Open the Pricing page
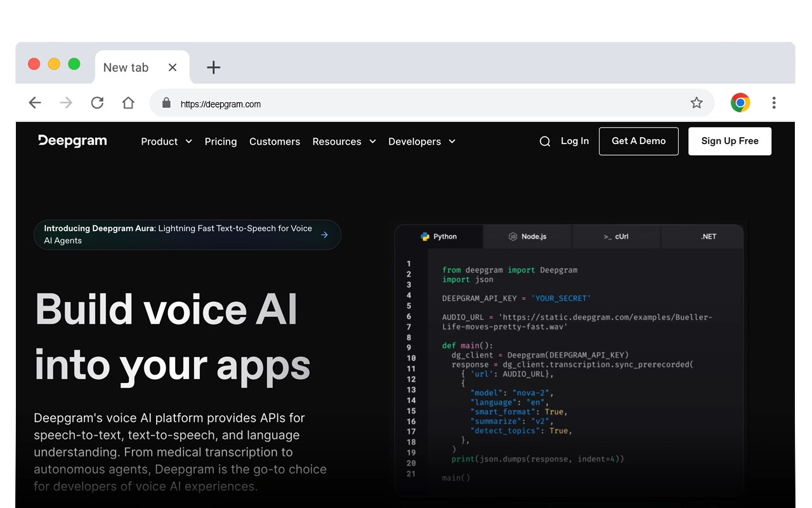 (x=221, y=142)
